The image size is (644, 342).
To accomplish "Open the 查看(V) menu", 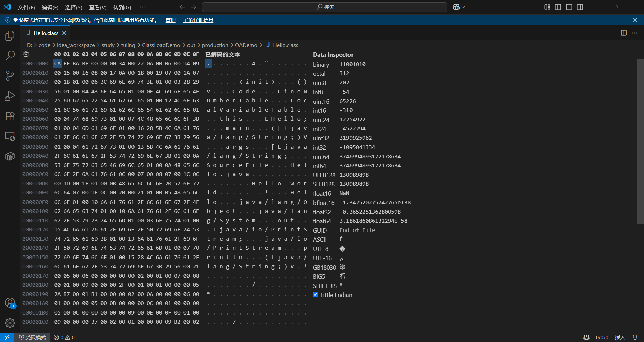I will (98, 7).
